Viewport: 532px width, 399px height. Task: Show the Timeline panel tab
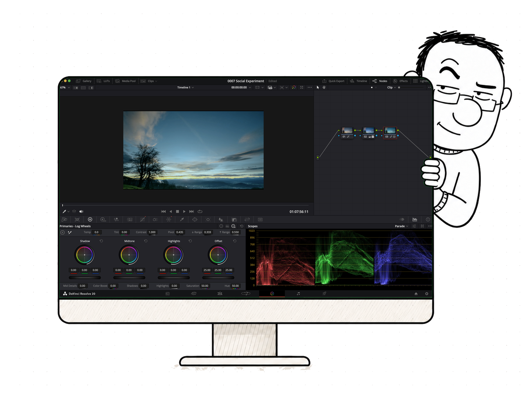[359, 81]
